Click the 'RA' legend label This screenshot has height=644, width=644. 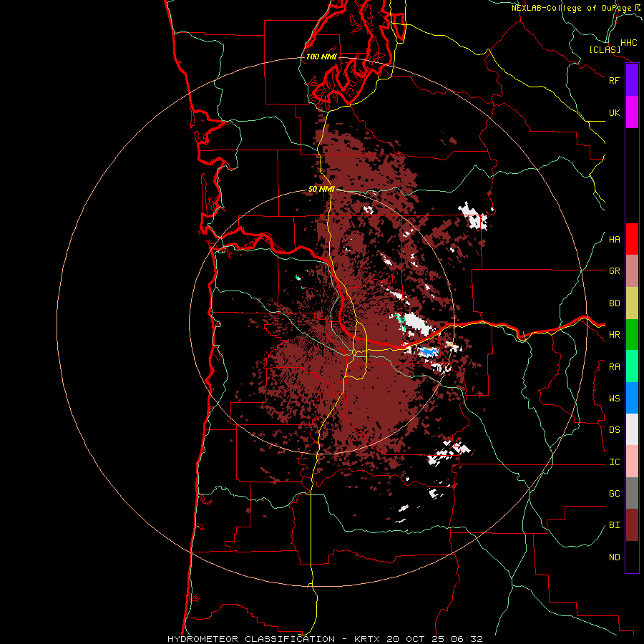point(614,367)
